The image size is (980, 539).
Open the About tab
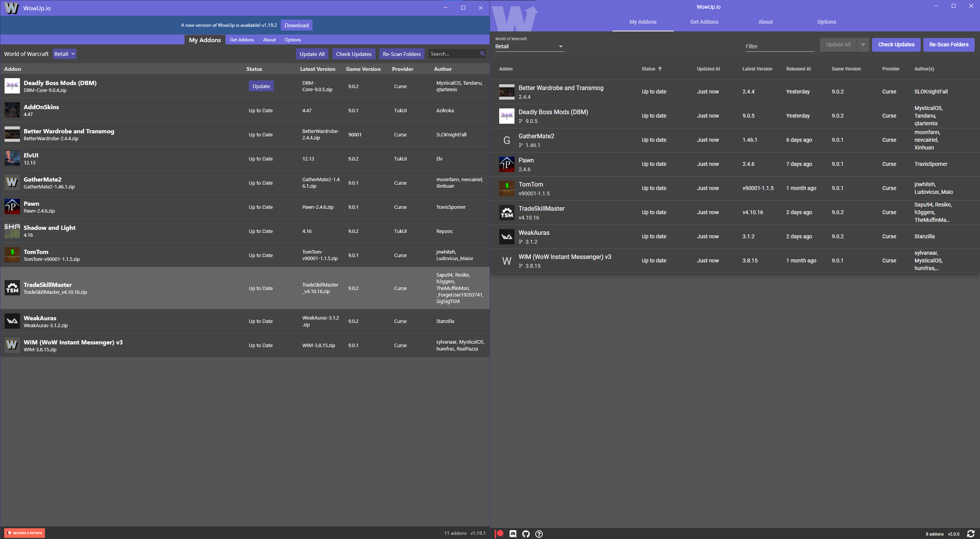[x=269, y=39]
